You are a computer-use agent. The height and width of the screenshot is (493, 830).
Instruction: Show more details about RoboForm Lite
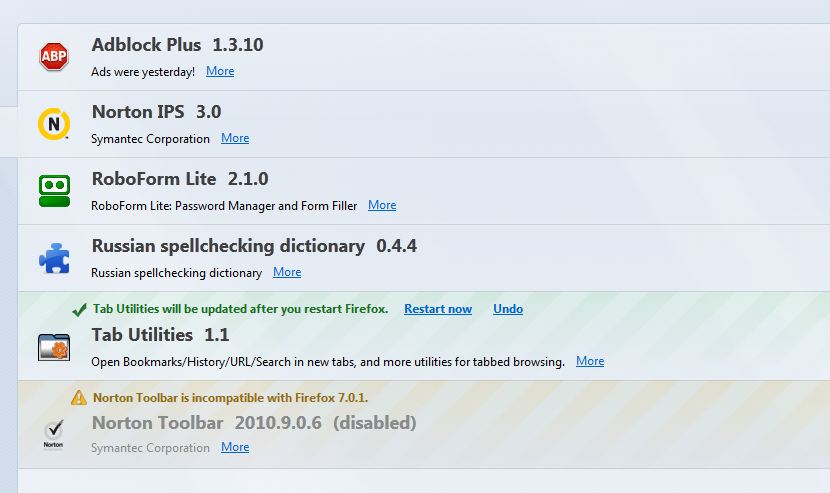coord(382,205)
